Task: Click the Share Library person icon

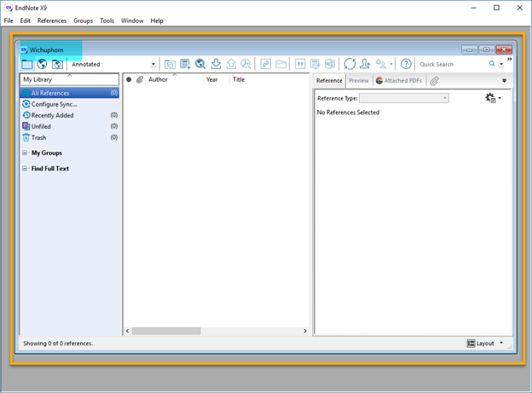Action: [365, 64]
